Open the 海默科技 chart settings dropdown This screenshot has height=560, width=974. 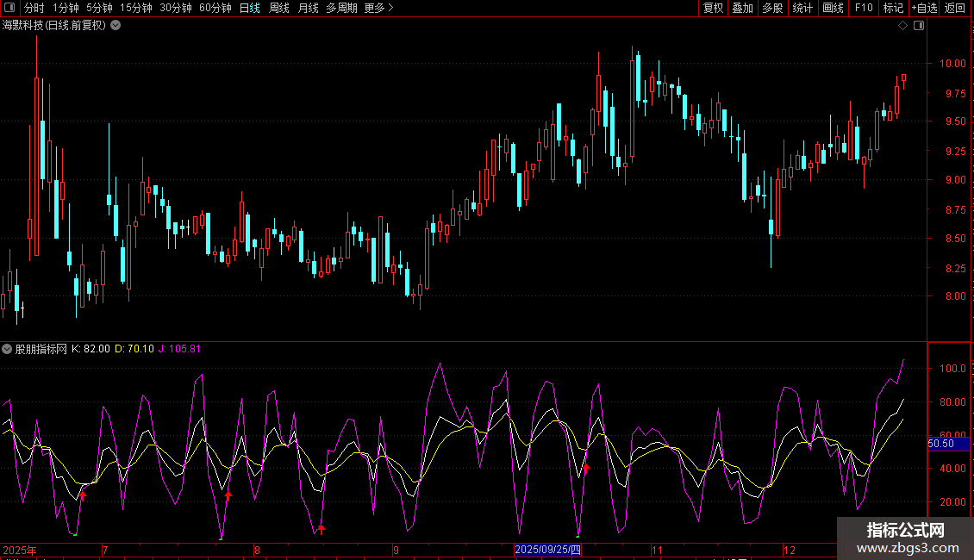click(116, 26)
